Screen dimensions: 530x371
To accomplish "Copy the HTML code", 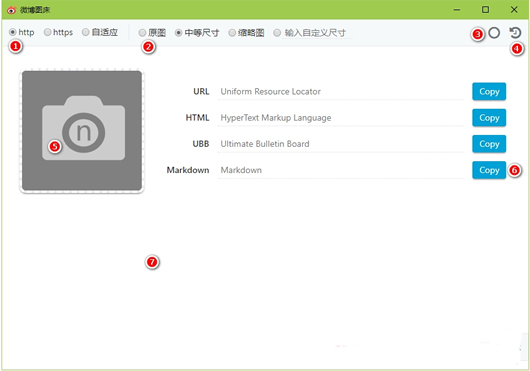I will click(x=489, y=118).
